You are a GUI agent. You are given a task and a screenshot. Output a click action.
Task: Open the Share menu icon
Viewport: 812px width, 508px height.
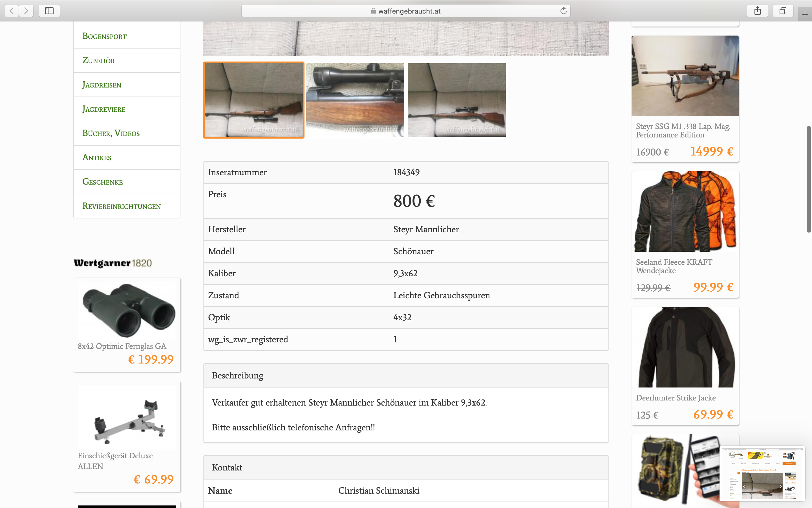coord(757,11)
